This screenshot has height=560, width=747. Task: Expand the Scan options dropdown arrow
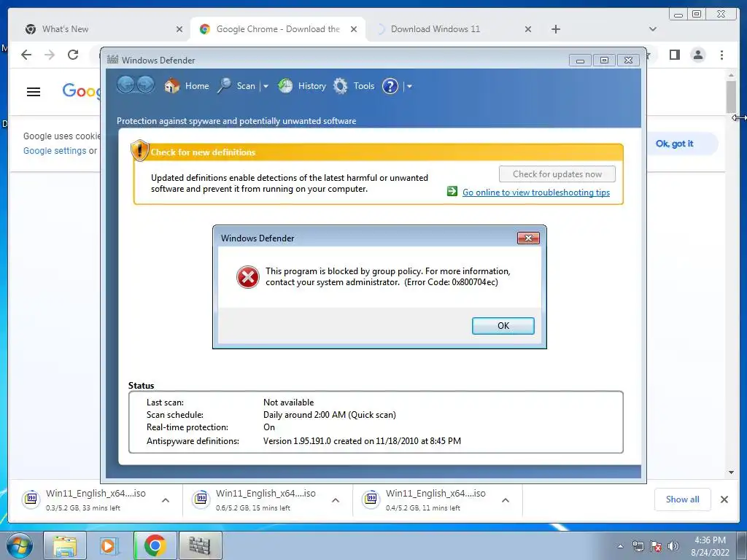266,86
